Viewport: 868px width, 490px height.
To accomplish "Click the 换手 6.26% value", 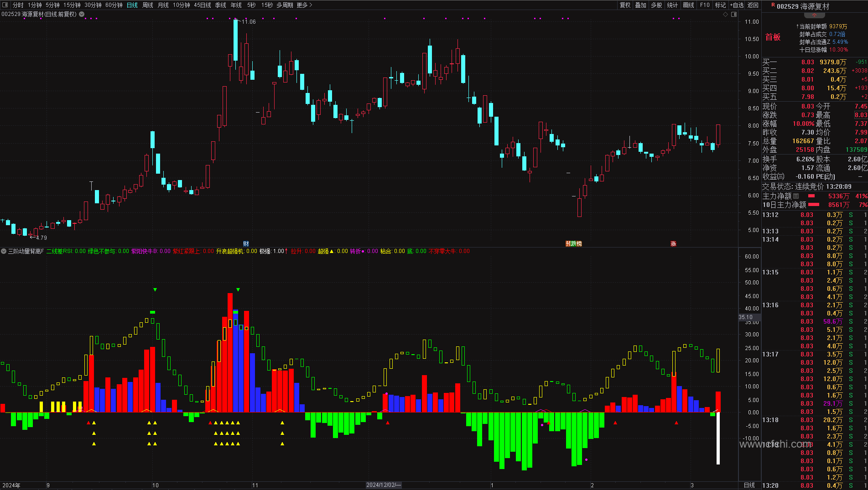I will click(805, 159).
